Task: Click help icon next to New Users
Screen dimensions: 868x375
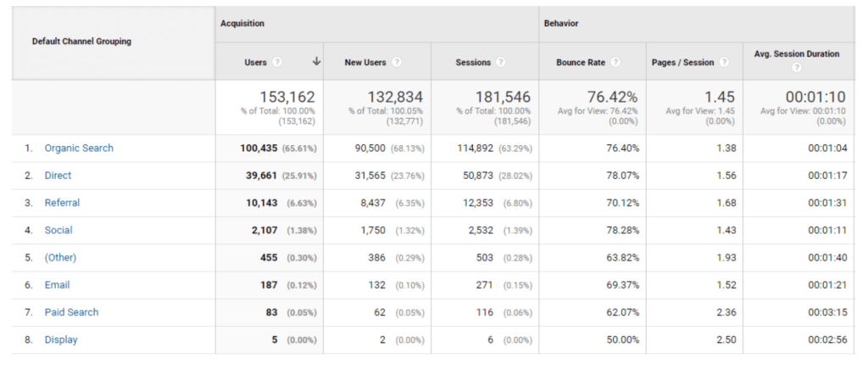Action: pyautogui.click(x=397, y=63)
